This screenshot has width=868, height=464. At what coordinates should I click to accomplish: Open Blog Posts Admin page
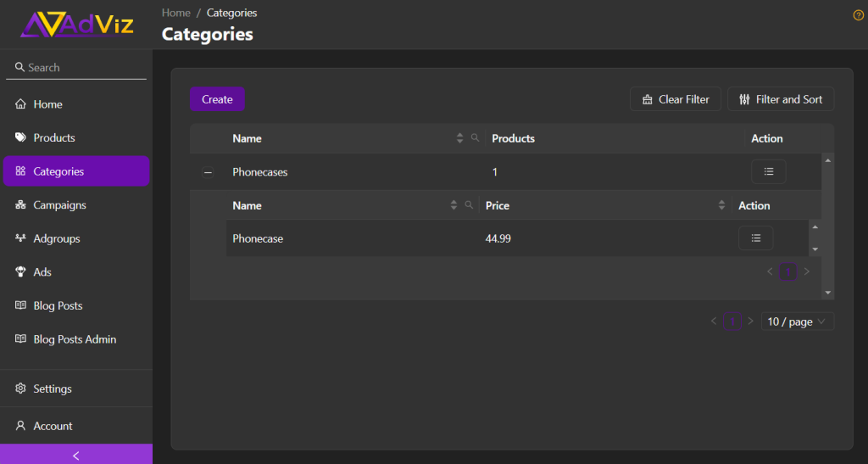(x=75, y=339)
